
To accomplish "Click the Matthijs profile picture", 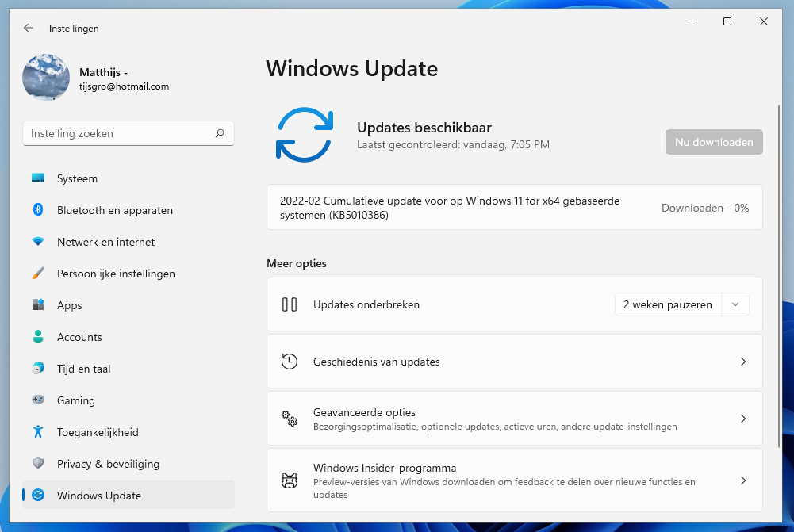I will tap(46, 78).
